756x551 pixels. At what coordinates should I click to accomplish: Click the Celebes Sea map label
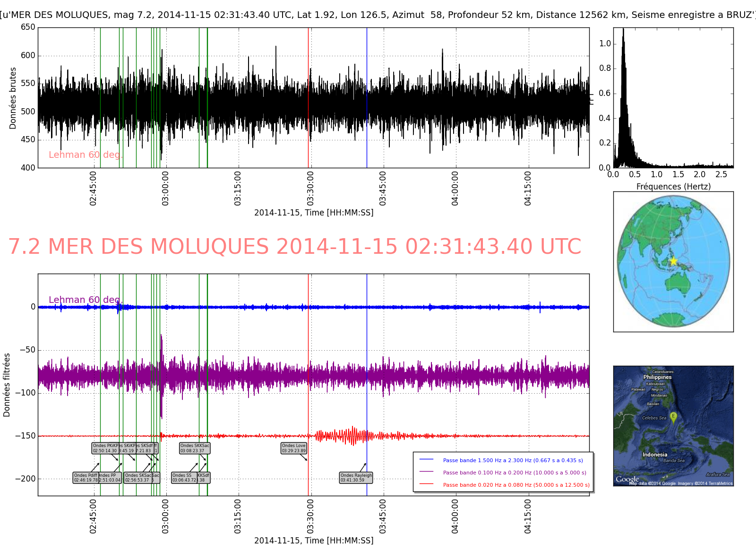click(x=654, y=418)
